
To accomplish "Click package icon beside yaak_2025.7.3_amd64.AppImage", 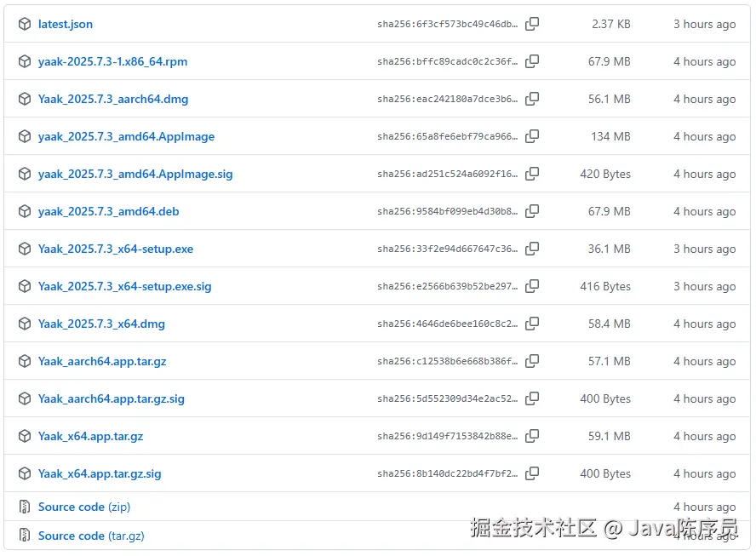I will click(x=25, y=136).
